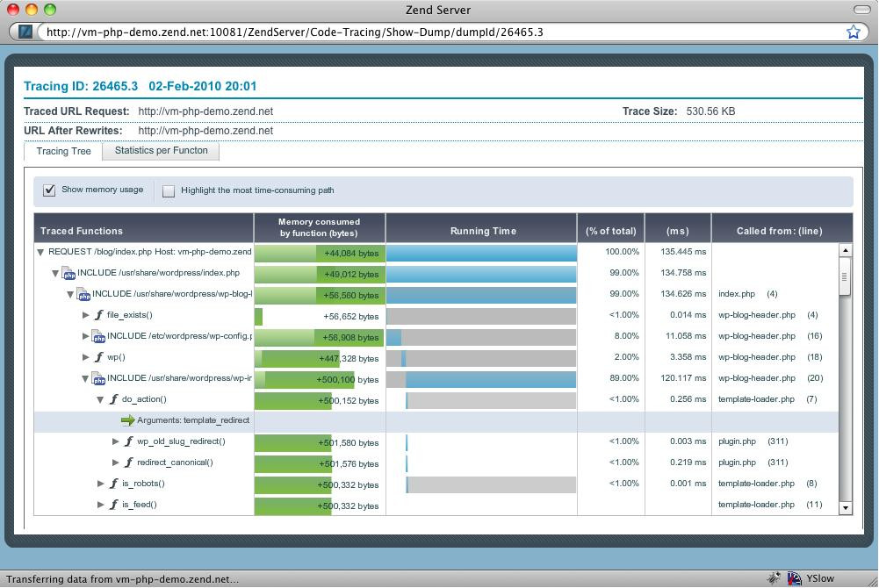The width and height of the screenshot is (879, 588).
Task: Click the Trace Size 530.56 KB value
Action: 710,111
